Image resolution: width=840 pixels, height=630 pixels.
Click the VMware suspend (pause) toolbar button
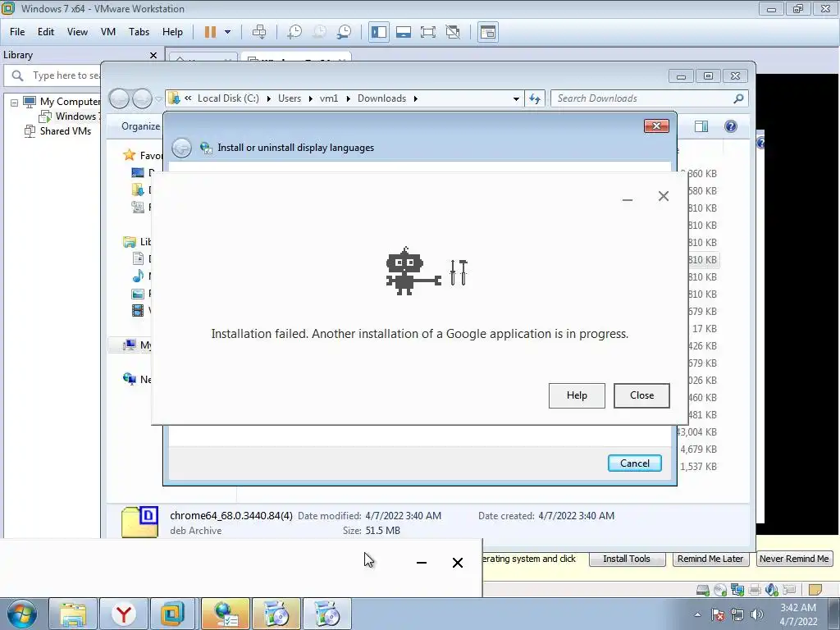point(210,32)
